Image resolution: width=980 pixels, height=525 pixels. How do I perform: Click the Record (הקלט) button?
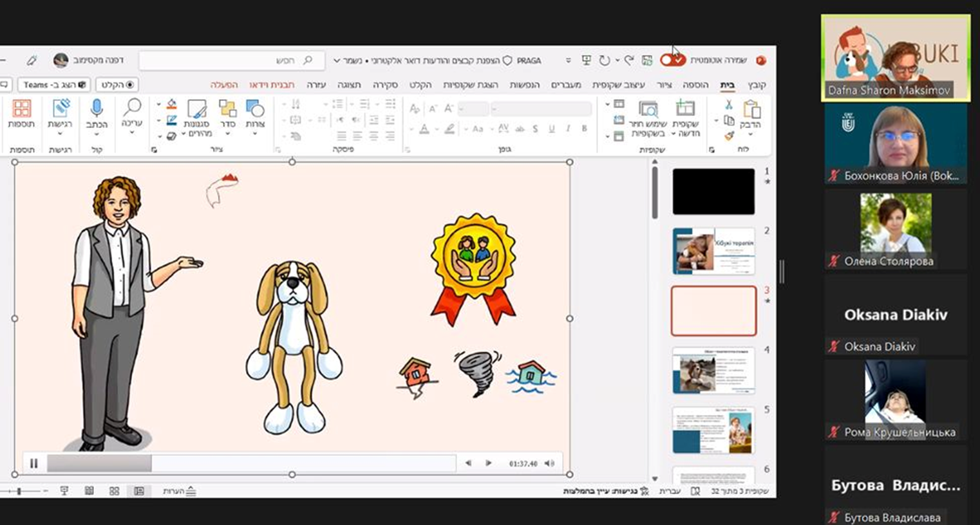point(117,85)
